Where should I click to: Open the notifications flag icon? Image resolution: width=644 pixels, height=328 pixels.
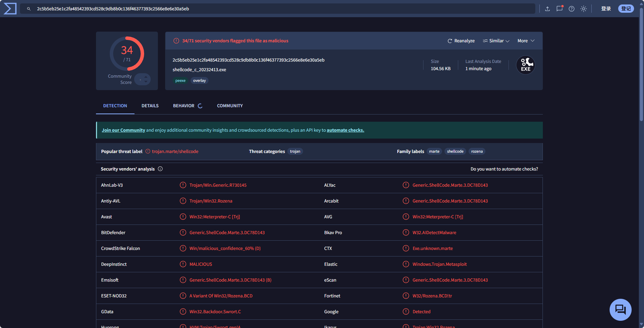[x=560, y=9]
